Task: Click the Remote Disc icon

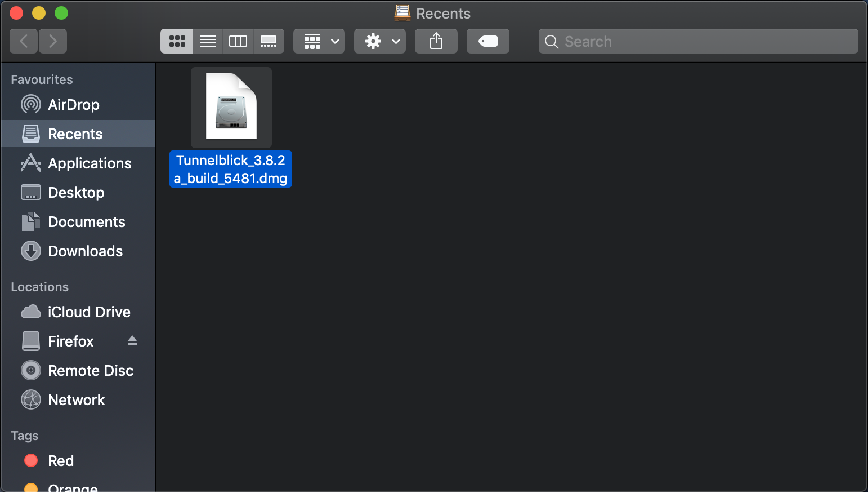Action: tap(31, 370)
